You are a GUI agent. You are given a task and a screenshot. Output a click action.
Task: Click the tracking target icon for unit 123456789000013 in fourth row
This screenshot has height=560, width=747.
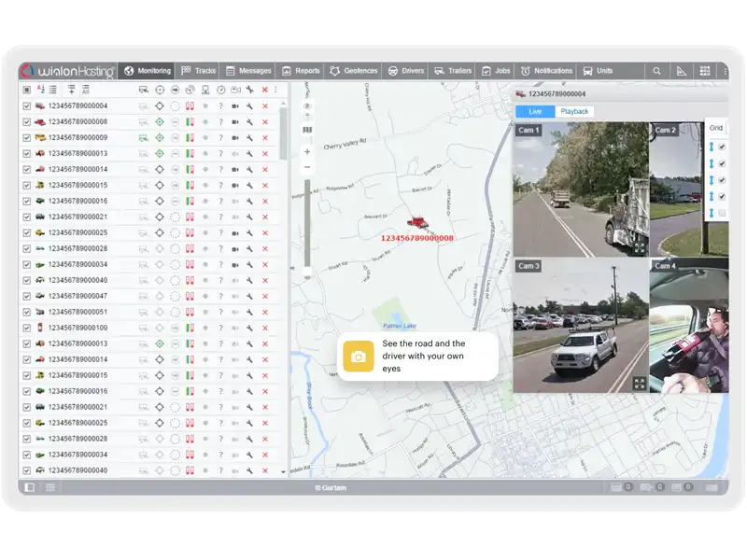160,153
